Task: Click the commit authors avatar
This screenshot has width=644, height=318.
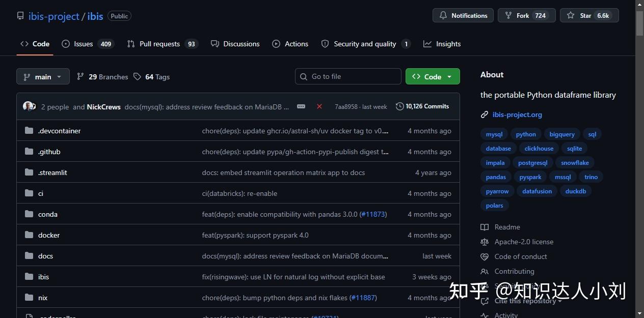Action: pyautogui.click(x=29, y=106)
